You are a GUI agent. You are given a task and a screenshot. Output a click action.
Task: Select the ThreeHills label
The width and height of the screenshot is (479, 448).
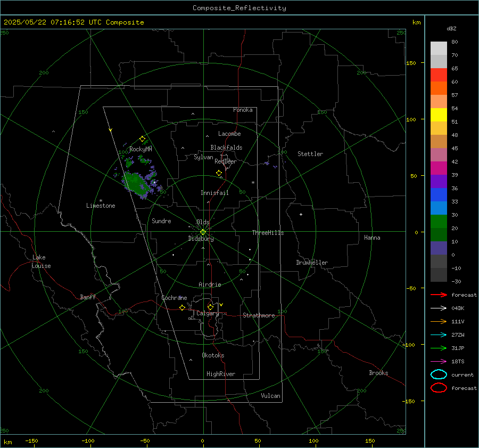(268, 233)
